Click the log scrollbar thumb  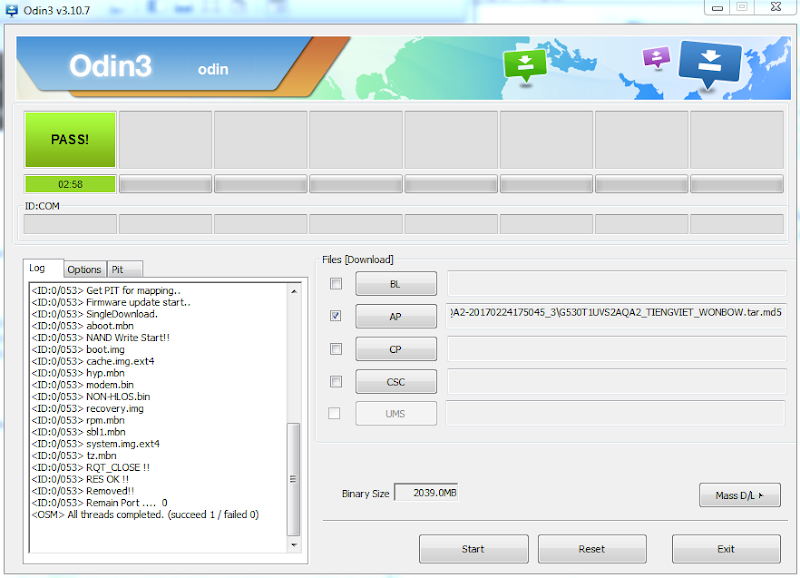[x=294, y=479]
